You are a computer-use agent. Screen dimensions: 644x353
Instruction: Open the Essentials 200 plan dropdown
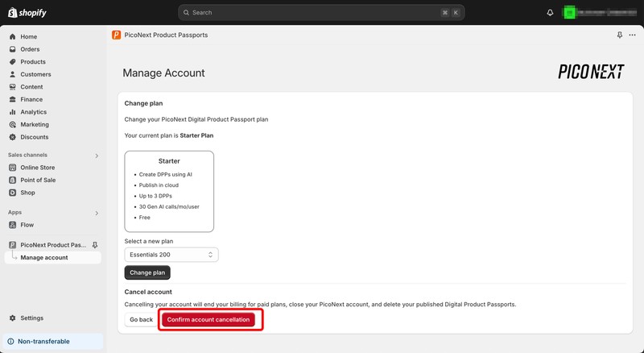click(x=171, y=255)
